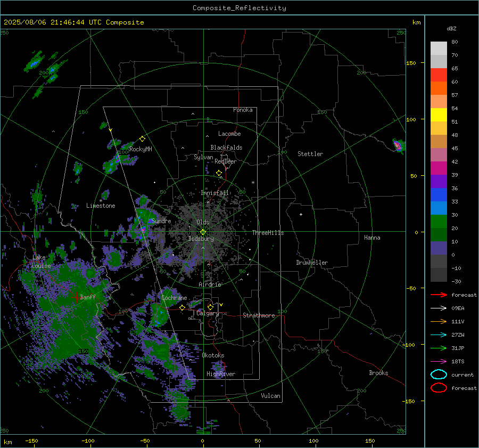Select the dark orange 57 dBZ swatch
The width and height of the screenshot is (479, 448).
click(439, 88)
